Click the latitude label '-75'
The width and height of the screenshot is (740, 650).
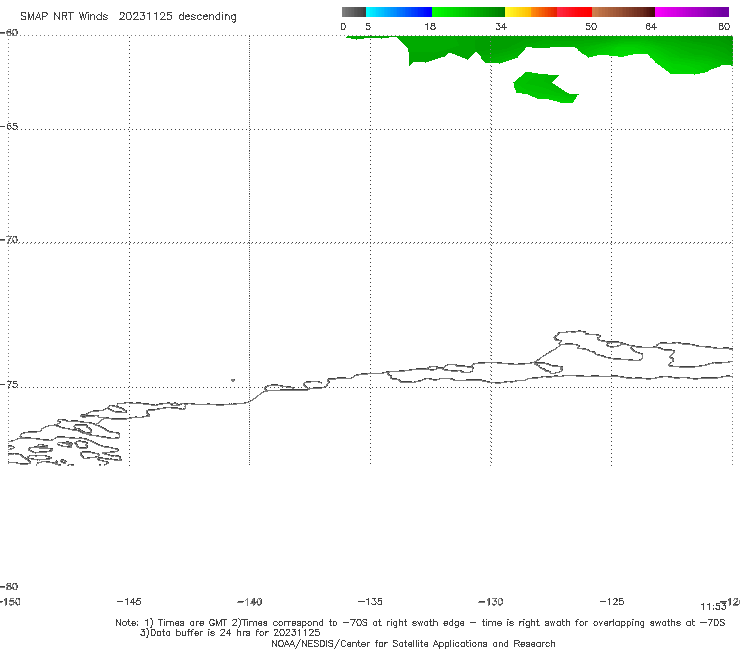point(9,385)
